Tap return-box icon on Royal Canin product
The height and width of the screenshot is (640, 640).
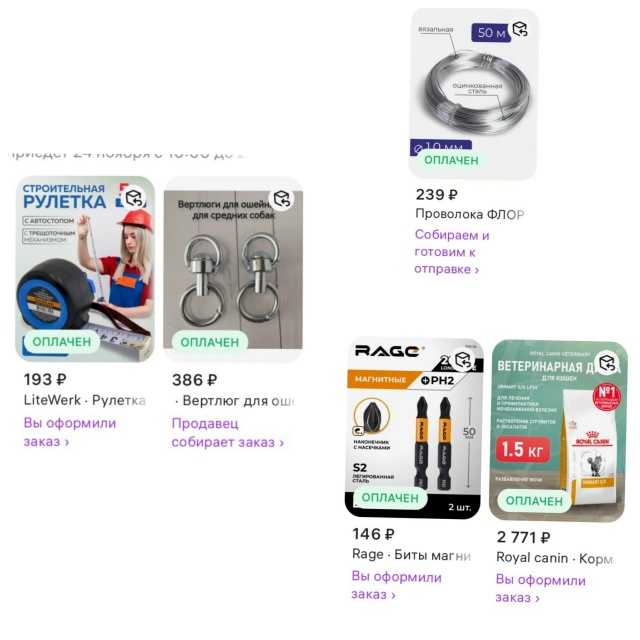[x=607, y=362]
